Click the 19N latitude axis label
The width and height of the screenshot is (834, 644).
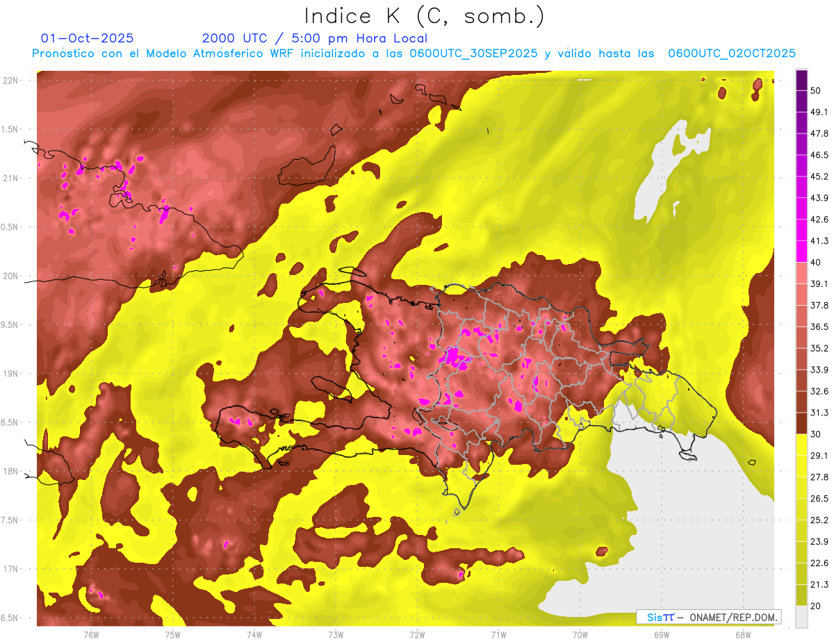point(11,373)
